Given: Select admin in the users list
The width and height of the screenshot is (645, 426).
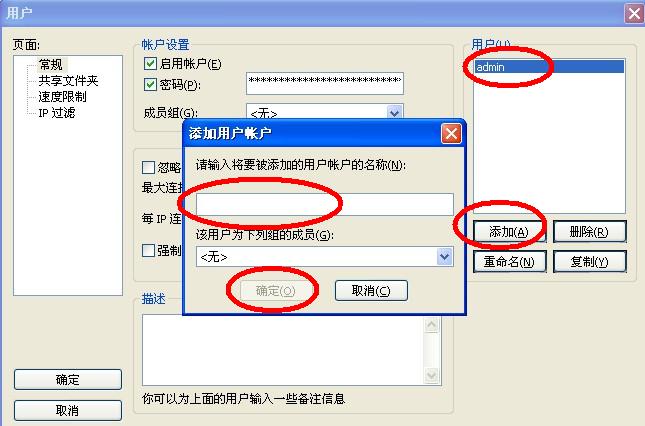Looking at the screenshot, I should [x=549, y=67].
